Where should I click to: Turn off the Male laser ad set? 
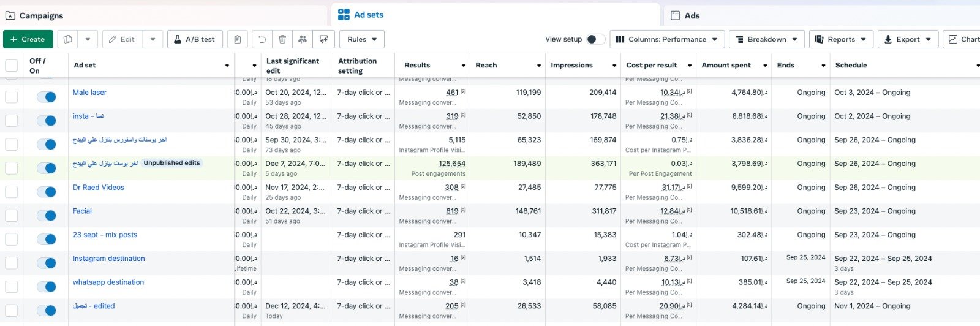[47, 97]
